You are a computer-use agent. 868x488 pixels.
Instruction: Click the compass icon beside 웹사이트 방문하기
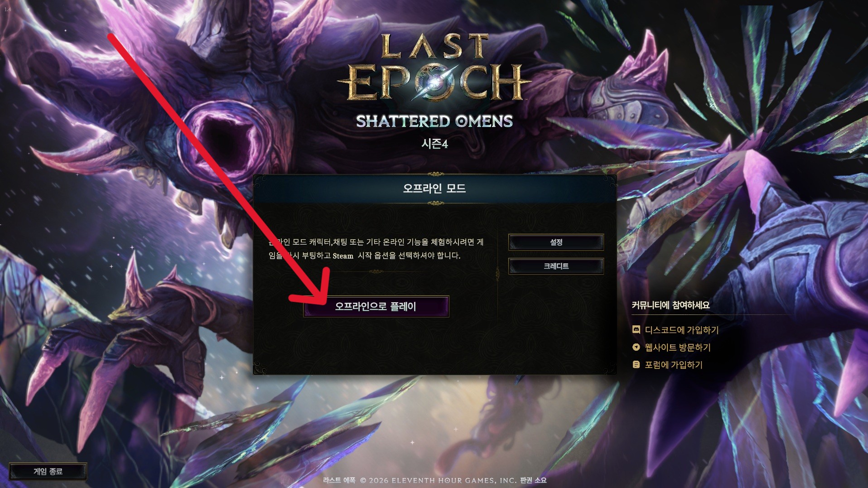click(x=636, y=347)
